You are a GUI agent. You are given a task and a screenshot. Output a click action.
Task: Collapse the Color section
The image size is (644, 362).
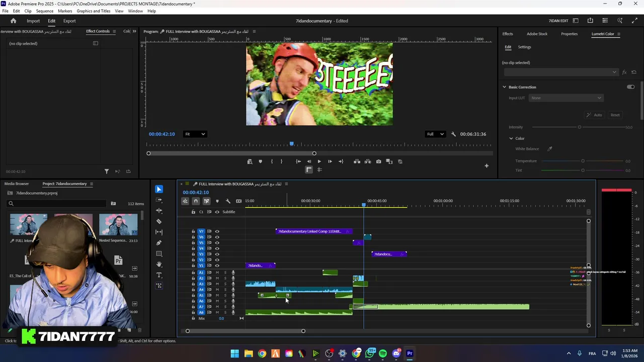click(x=511, y=138)
